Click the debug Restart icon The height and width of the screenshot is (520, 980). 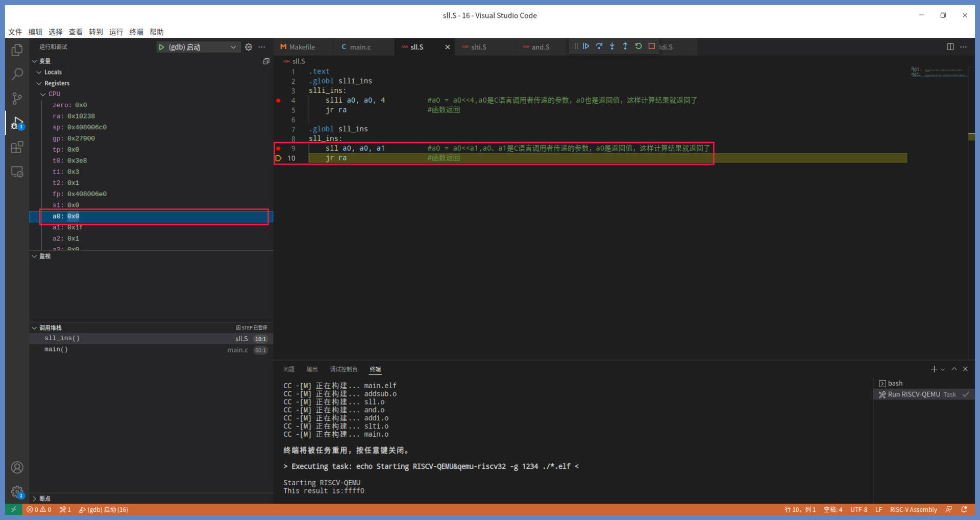coord(639,46)
